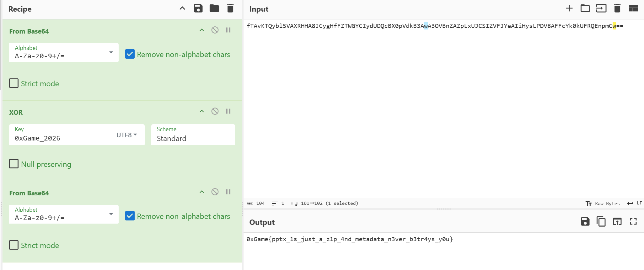Set breakpoint on XOR operation
644x270 pixels.
click(x=228, y=111)
